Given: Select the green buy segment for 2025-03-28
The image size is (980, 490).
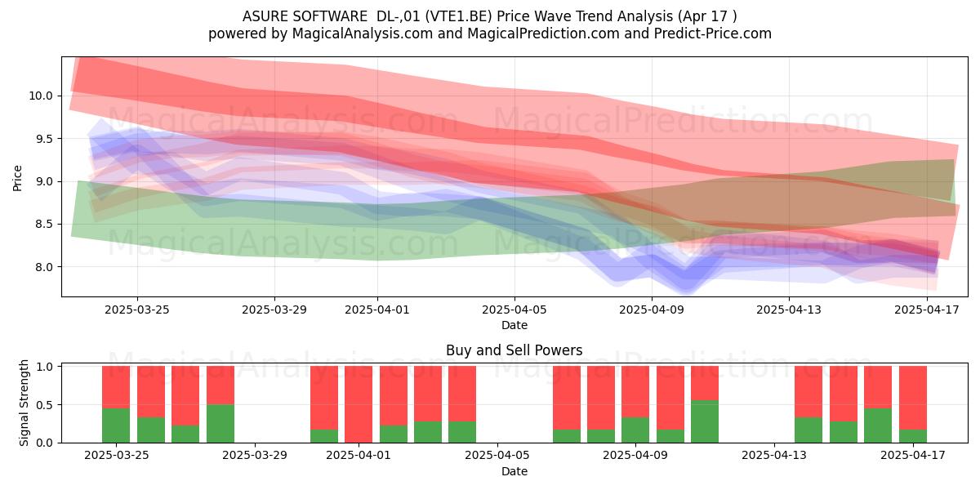Looking at the screenshot, I should 220,424.
